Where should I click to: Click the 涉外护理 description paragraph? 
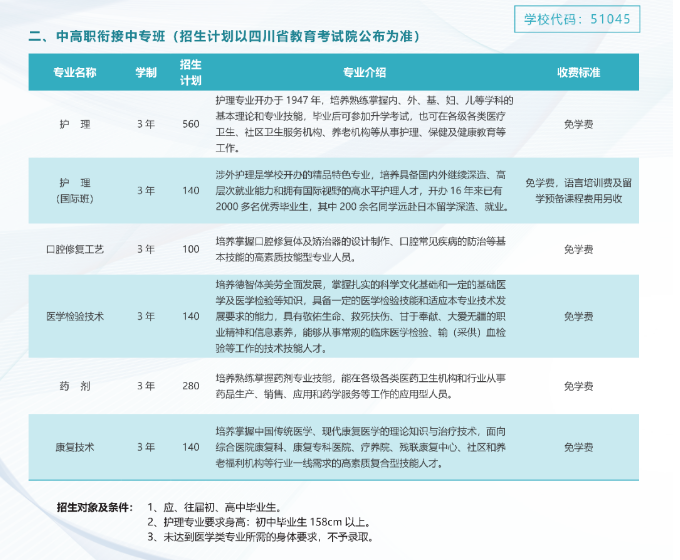(363, 191)
